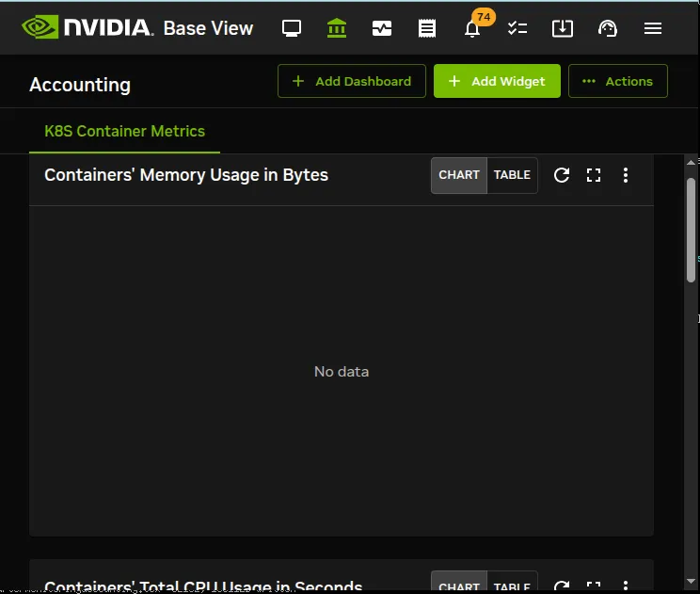Open the hamburger main menu

[x=653, y=28]
